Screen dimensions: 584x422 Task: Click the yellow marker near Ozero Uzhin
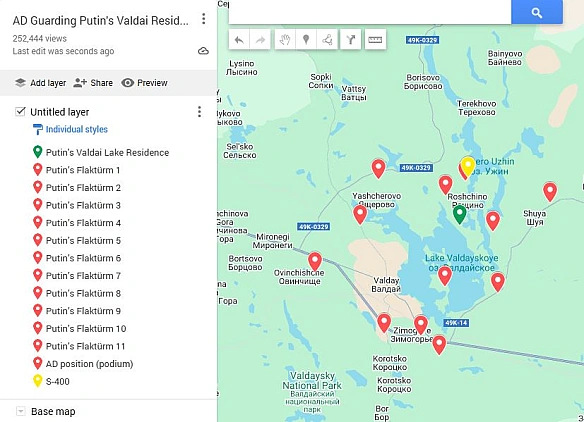468,165
